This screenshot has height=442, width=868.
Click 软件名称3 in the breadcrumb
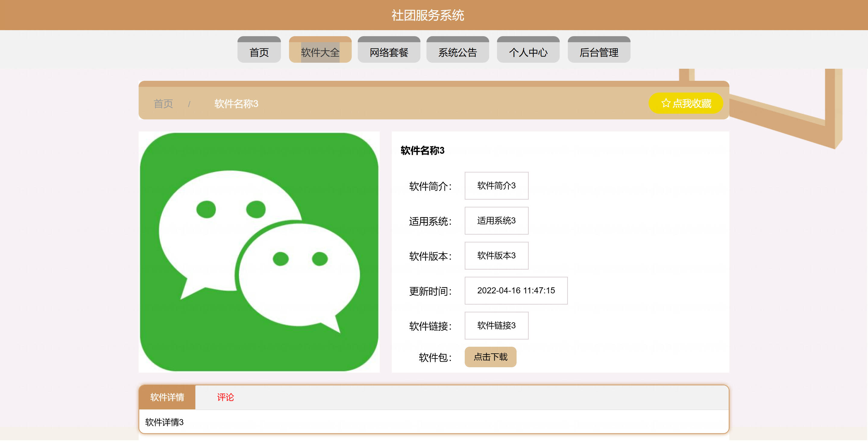(236, 104)
